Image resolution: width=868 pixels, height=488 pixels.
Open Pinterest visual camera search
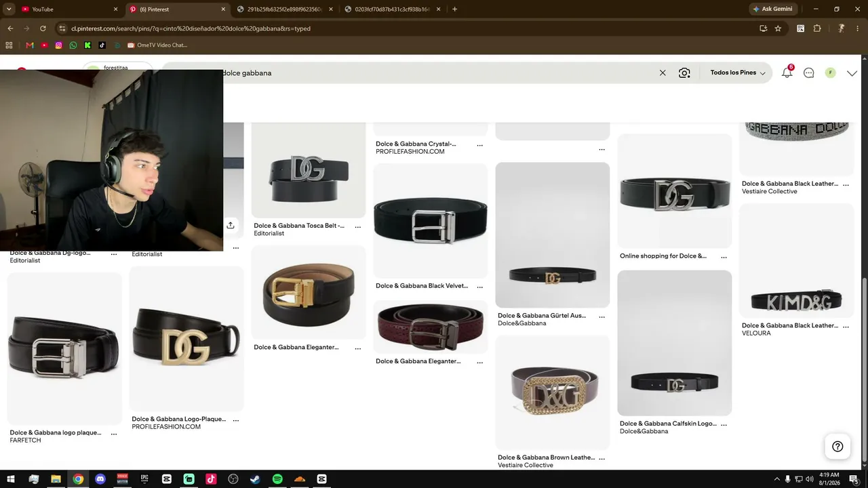[x=684, y=73]
